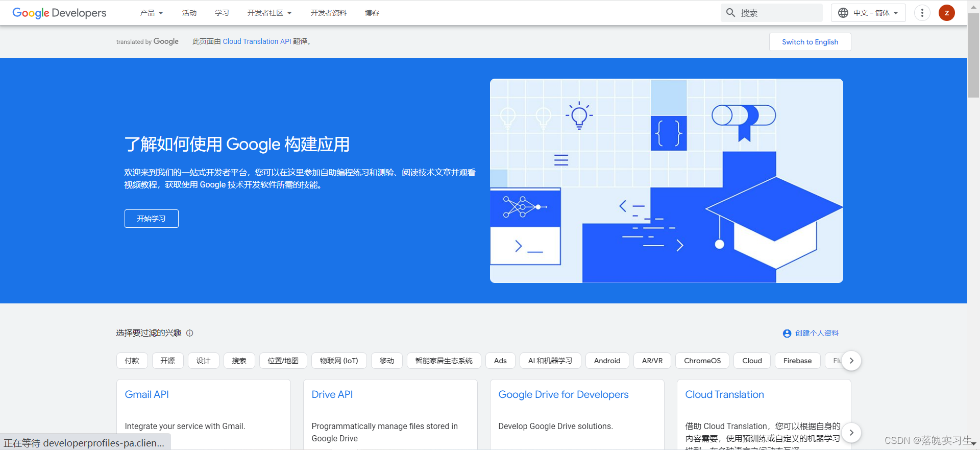Toggle the 智能家居生态系统 interest chip
This screenshot has height=450, width=980.
click(x=444, y=361)
